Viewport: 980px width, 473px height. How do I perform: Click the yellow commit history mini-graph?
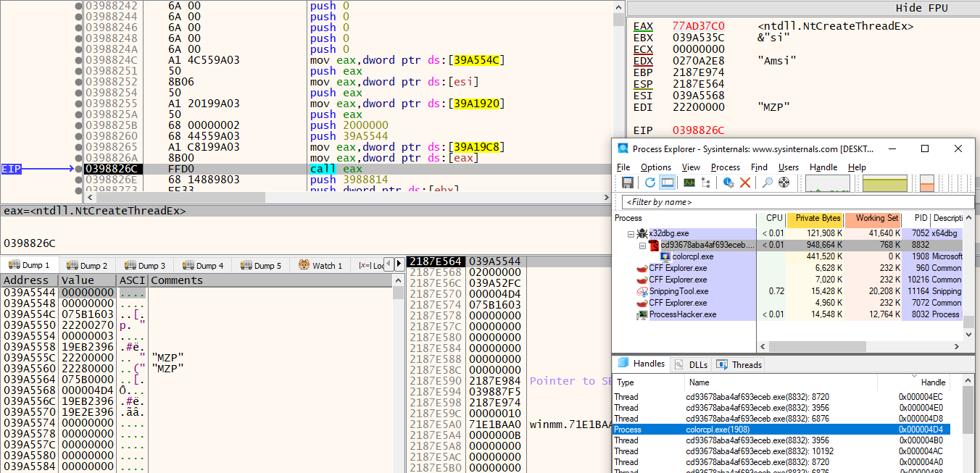885,182
